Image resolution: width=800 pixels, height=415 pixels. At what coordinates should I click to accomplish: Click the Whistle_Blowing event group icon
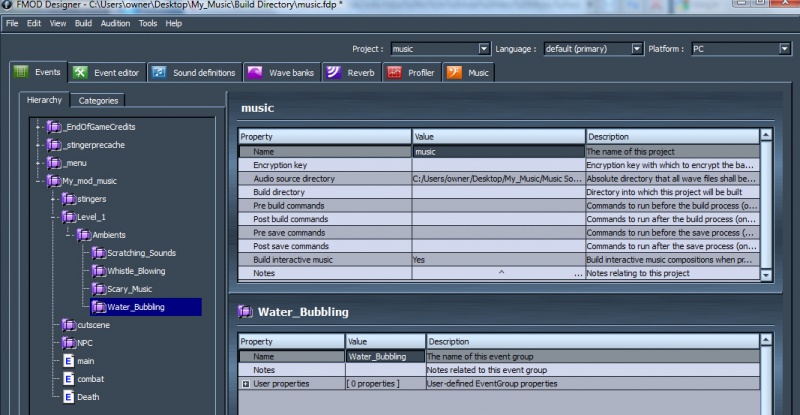[x=99, y=271]
